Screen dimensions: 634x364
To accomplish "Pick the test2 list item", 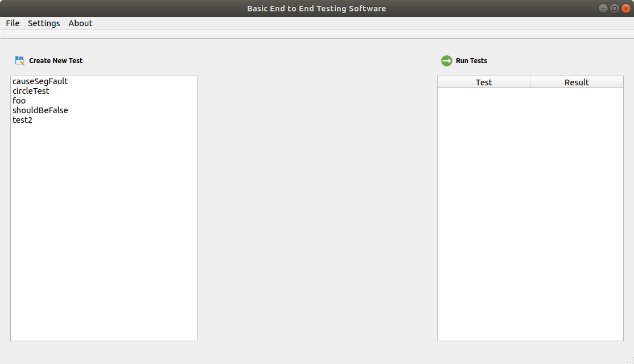I will [x=22, y=120].
